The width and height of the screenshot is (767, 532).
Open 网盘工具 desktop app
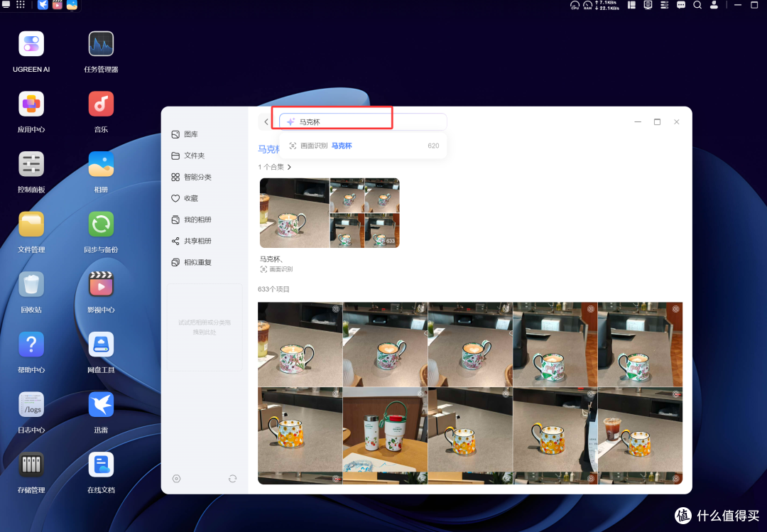[101, 344]
